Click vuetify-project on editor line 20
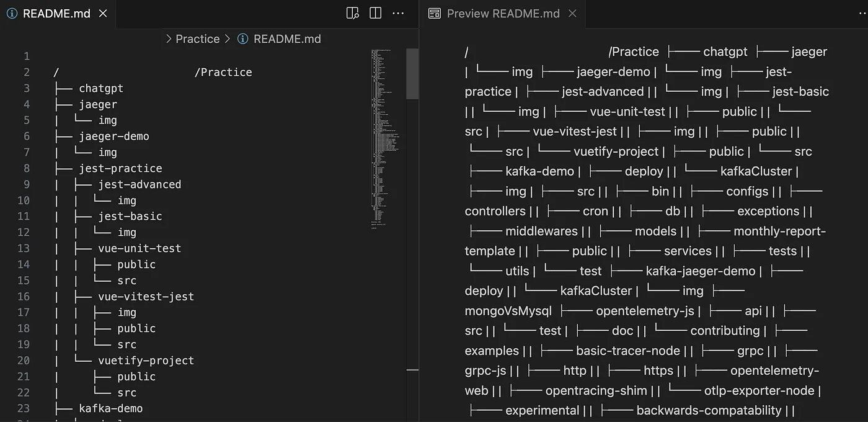Viewport: 868px width, 422px height. click(146, 361)
